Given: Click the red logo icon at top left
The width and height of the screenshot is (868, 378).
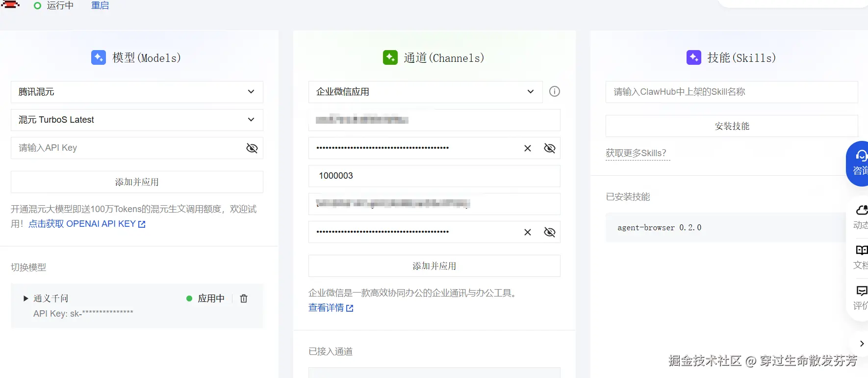Looking at the screenshot, I should click(x=11, y=4).
